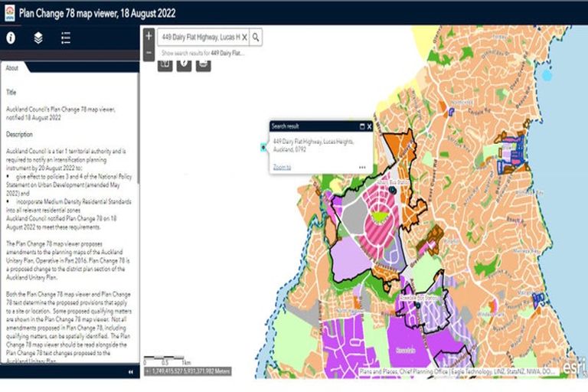Screen dimensions: 588x392
Task: Click the leftmost widget button below search
Action: coord(165,64)
